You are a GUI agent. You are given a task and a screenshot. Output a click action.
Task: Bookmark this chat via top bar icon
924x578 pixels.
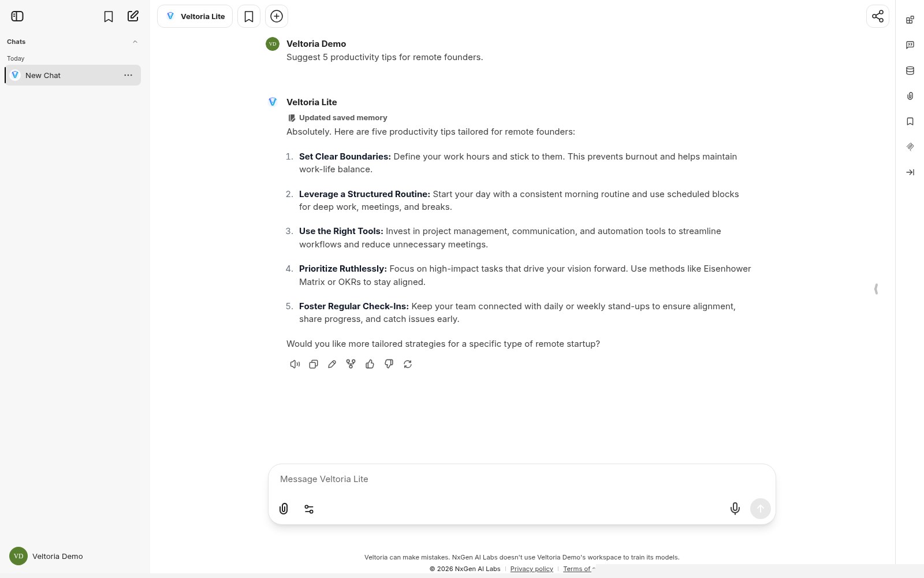249,16
